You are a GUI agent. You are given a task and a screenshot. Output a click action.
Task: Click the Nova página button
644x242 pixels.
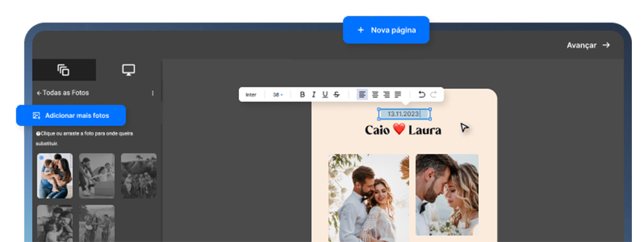click(x=386, y=30)
